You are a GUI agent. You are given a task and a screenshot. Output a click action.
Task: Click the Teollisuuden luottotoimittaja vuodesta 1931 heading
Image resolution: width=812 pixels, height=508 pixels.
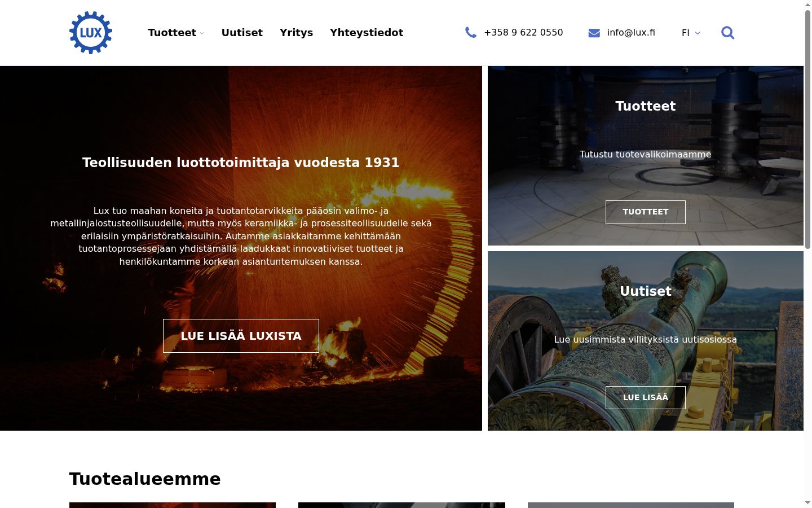click(x=241, y=163)
